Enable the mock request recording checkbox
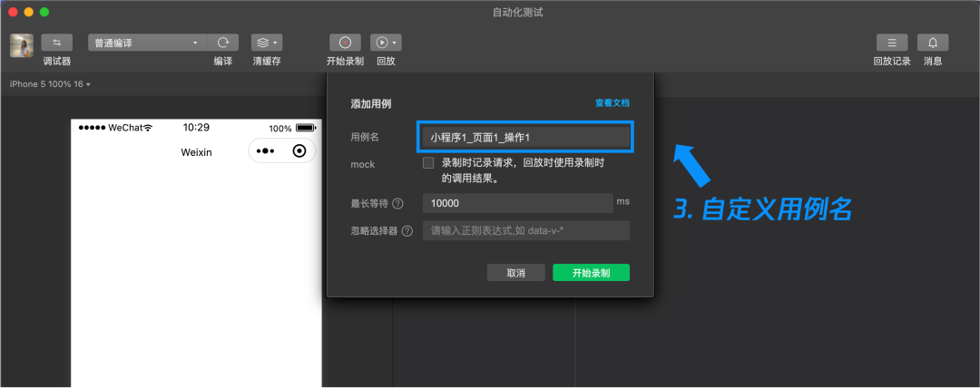 click(x=428, y=163)
